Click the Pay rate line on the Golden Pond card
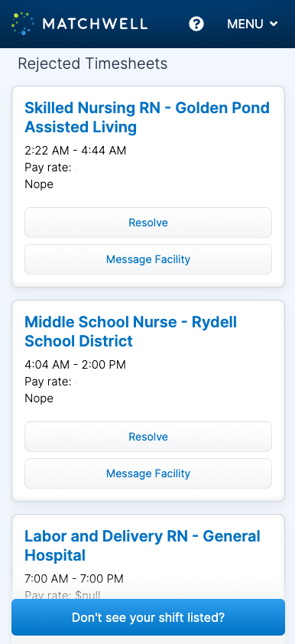This screenshot has width=295, height=644. point(50,168)
